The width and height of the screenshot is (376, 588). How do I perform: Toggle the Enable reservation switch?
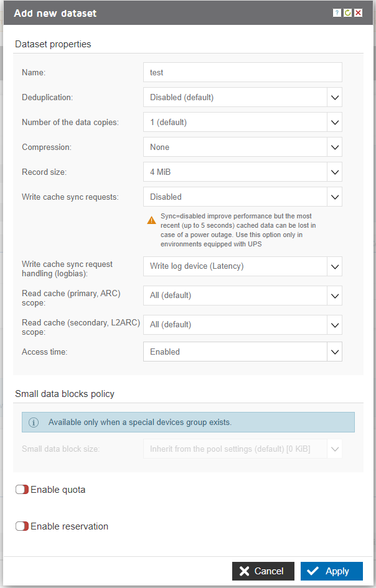(x=22, y=526)
